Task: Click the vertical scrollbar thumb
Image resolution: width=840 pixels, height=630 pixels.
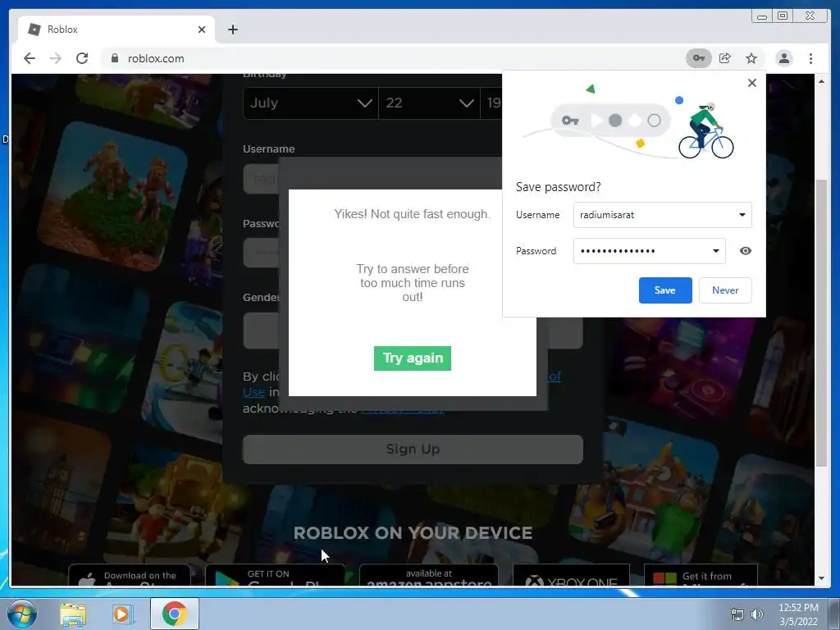Action: (x=821, y=323)
